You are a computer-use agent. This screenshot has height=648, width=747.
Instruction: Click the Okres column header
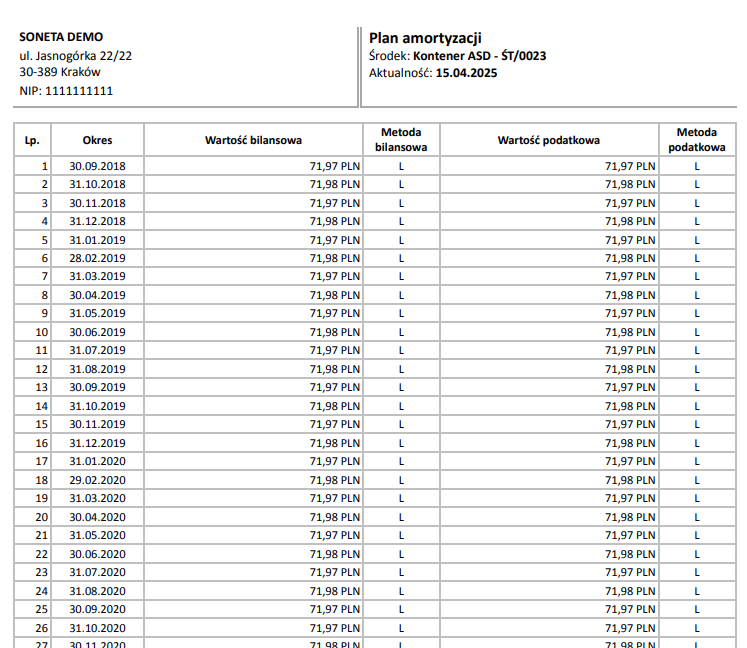(x=98, y=140)
